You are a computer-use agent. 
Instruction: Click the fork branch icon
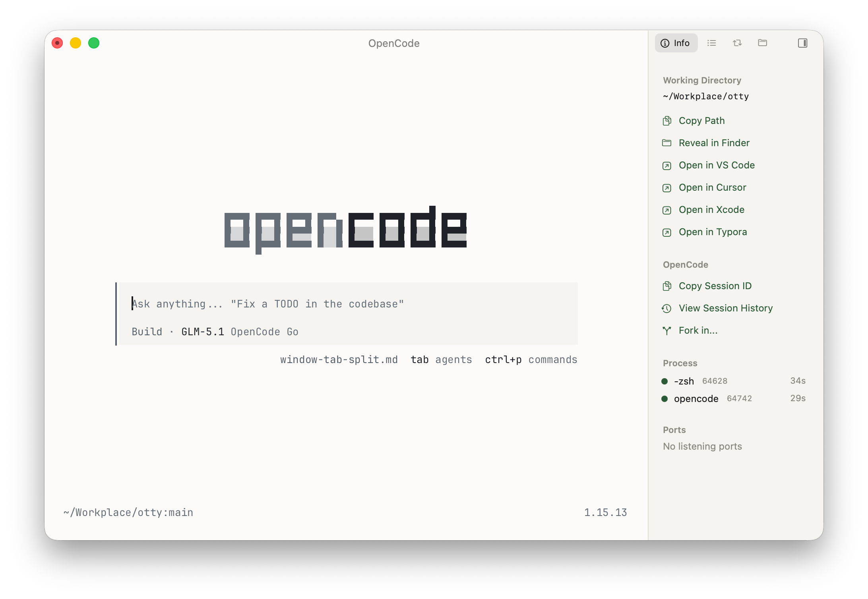tap(667, 330)
